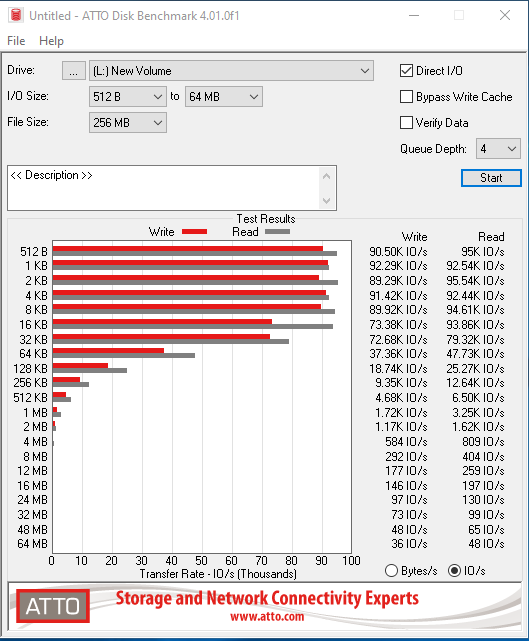Click the Start button
This screenshot has width=529, height=641.
pos(491,178)
